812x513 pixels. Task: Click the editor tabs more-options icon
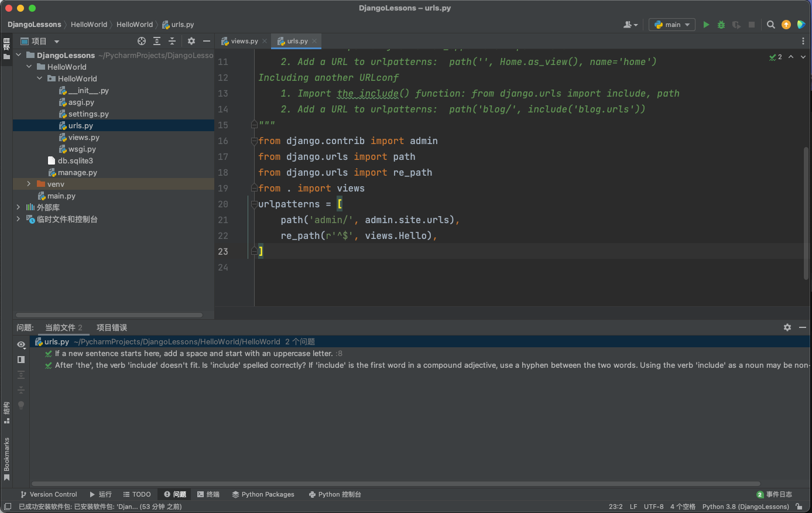click(x=803, y=41)
